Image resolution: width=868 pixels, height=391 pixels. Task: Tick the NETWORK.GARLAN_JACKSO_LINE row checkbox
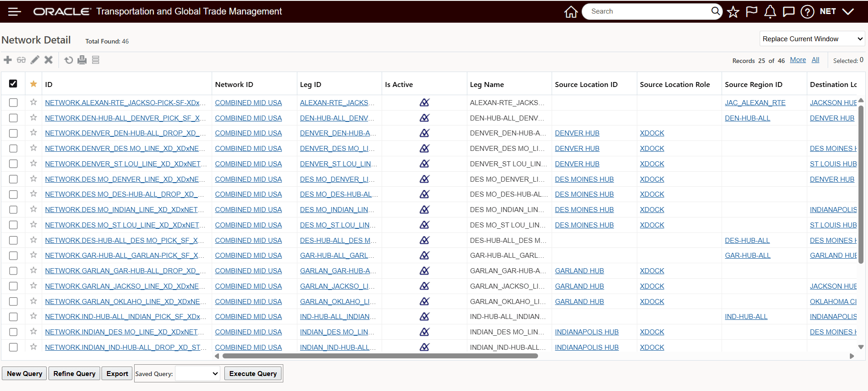coord(13,286)
